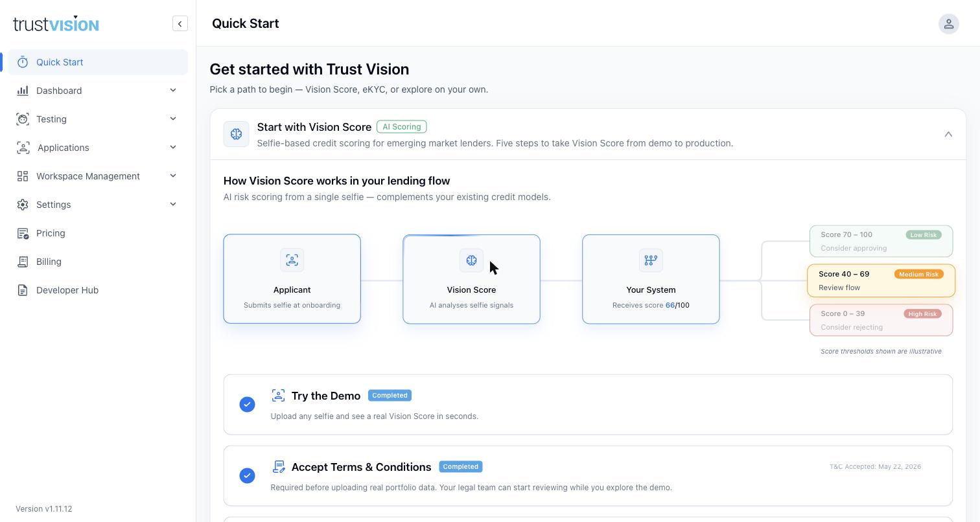Click the Accept Terms & Conditions checkmark
980x522 pixels.
pyautogui.click(x=247, y=475)
